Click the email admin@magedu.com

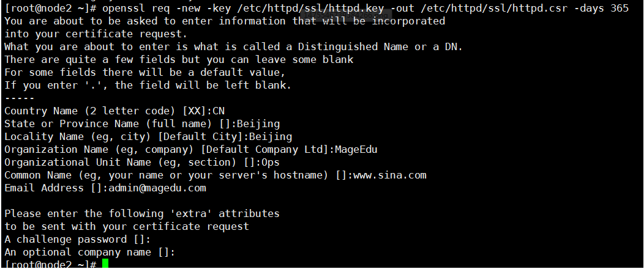[x=157, y=188]
